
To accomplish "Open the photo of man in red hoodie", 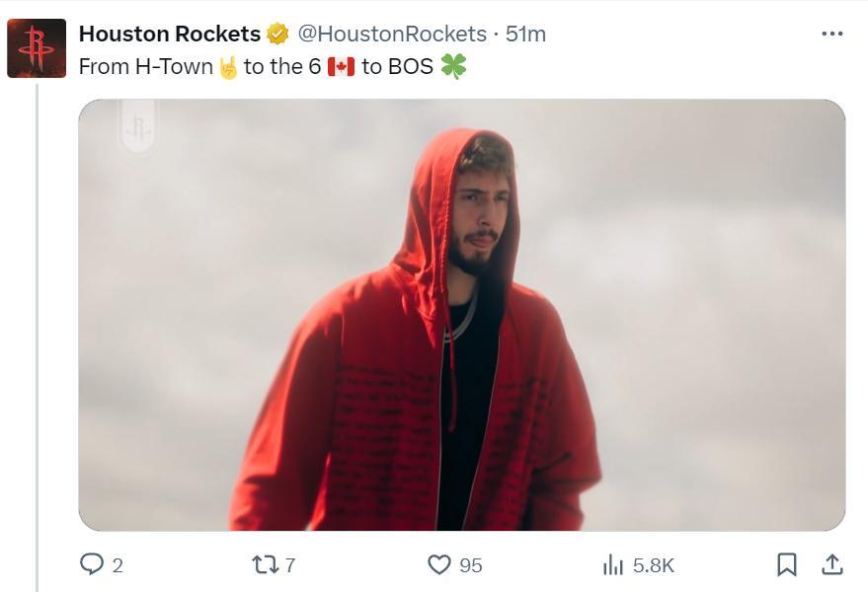I will 461,316.
